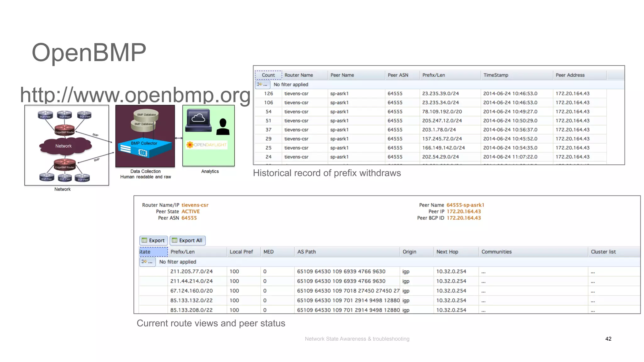The width and height of the screenshot is (644, 362).
Task: Click the OpenDaylight logo
Action: 206,145
